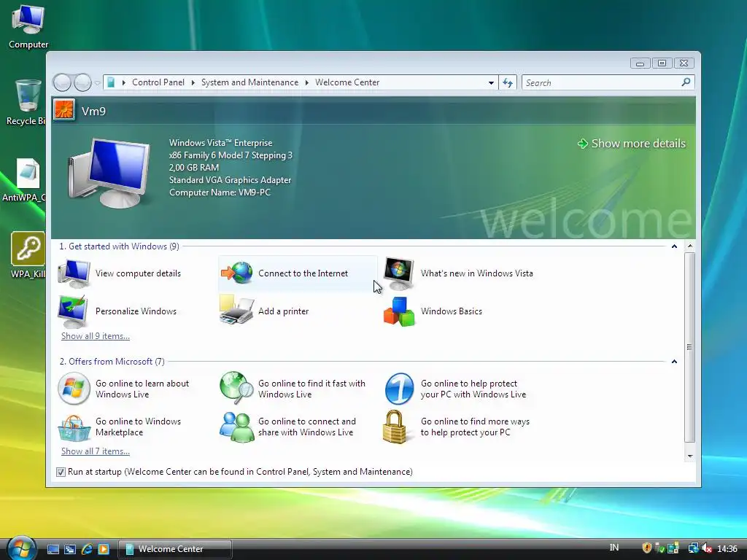Click System and Maintenance breadcrumb

tap(249, 82)
